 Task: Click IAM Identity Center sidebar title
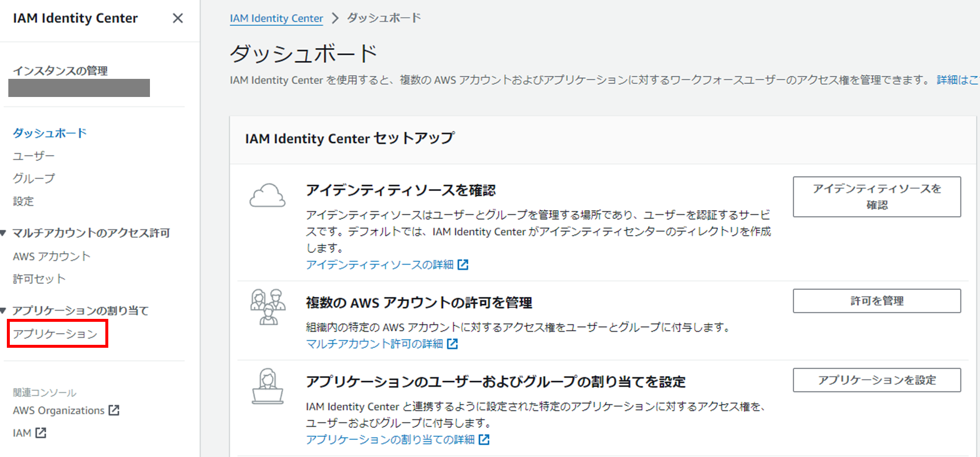point(75,18)
